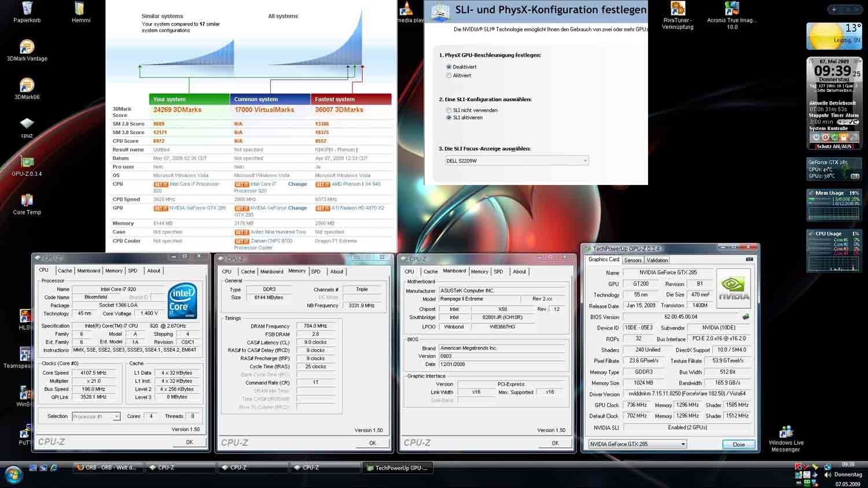Open the Cache tab in the CPU-Z processor window

pyautogui.click(x=65, y=271)
